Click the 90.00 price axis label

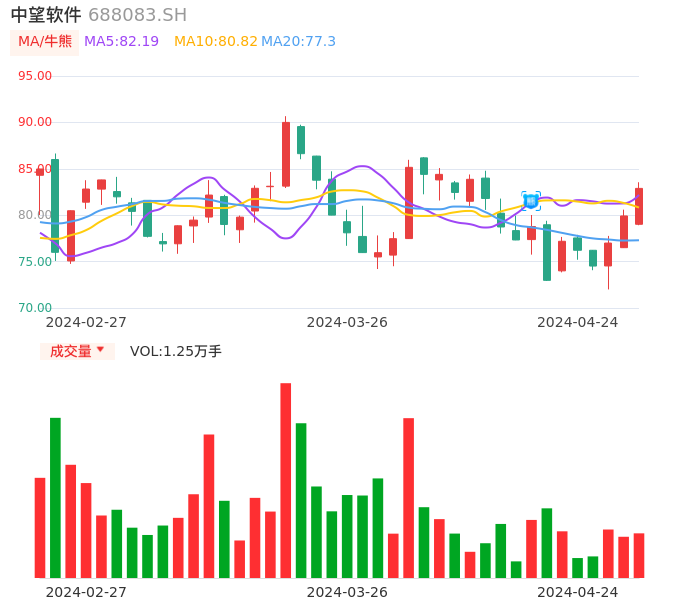(x=35, y=122)
